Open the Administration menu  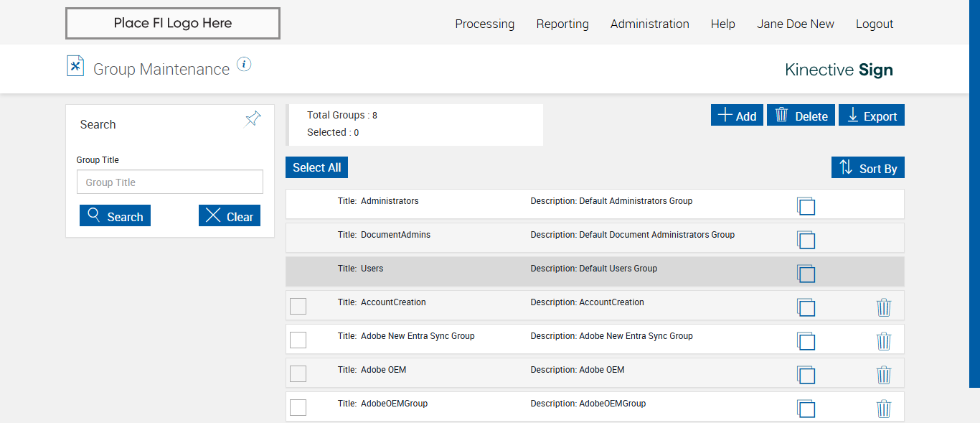coord(649,24)
